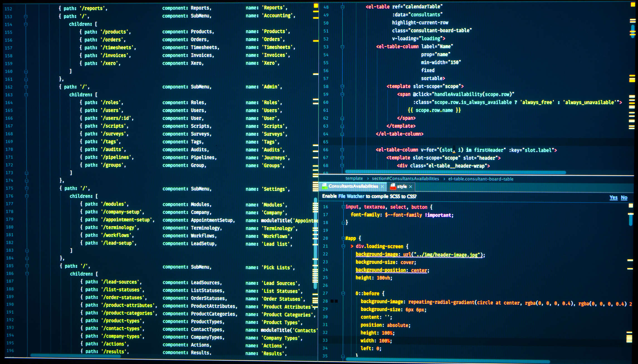Viewport: 638px width, 364px height.
Task: Open the File Watcher link in notification bar
Action: coord(351,196)
